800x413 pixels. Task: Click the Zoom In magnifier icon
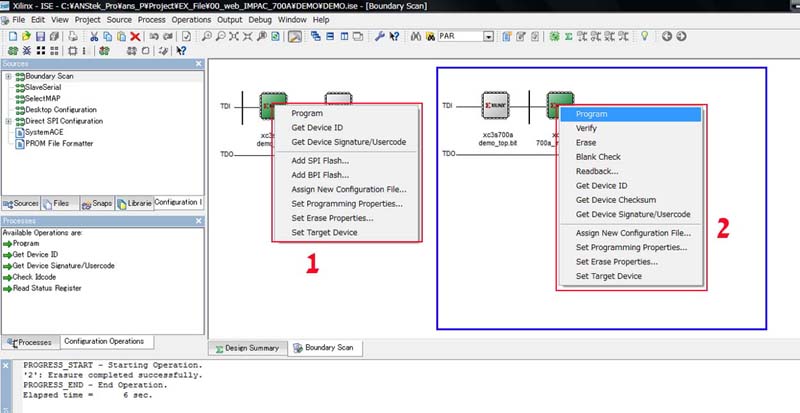(207, 36)
